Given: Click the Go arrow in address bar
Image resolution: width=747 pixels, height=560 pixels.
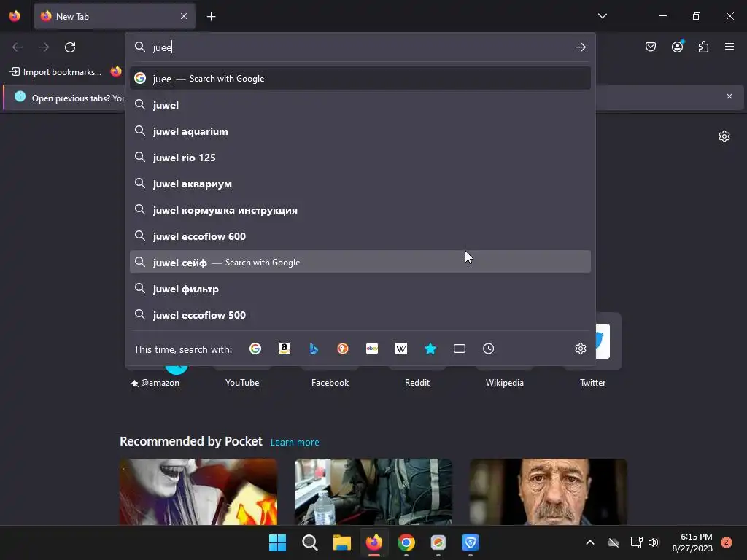Looking at the screenshot, I should pos(580,47).
